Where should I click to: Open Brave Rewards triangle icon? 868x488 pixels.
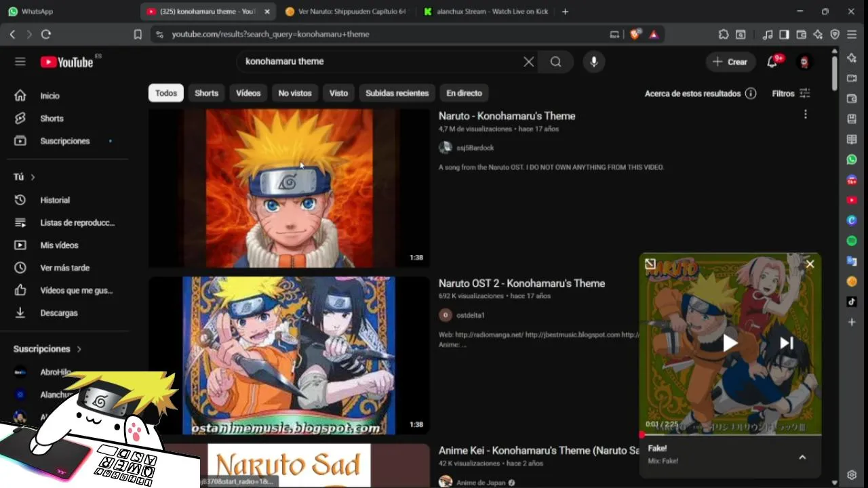tap(654, 34)
